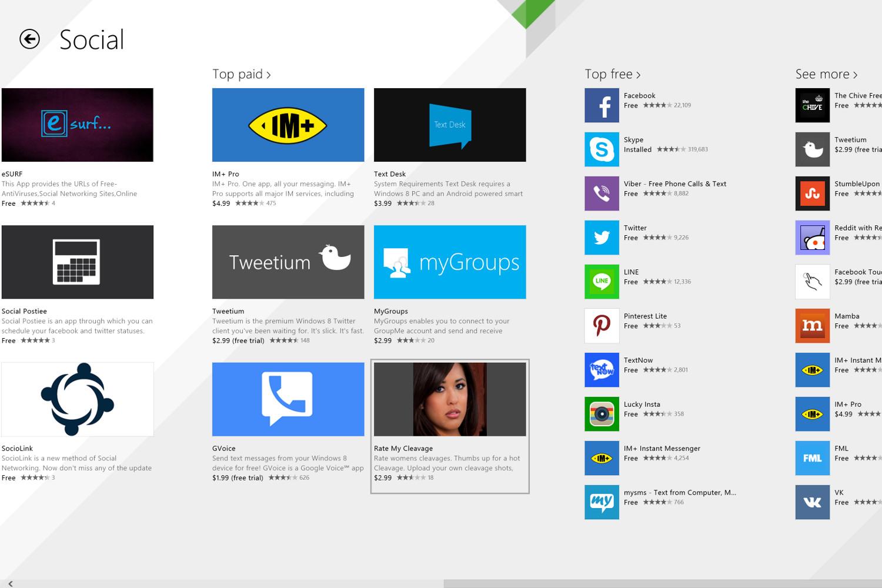This screenshot has width=882, height=588.
Task: Click the scrollbar left arrow
Action: click(x=11, y=583)
